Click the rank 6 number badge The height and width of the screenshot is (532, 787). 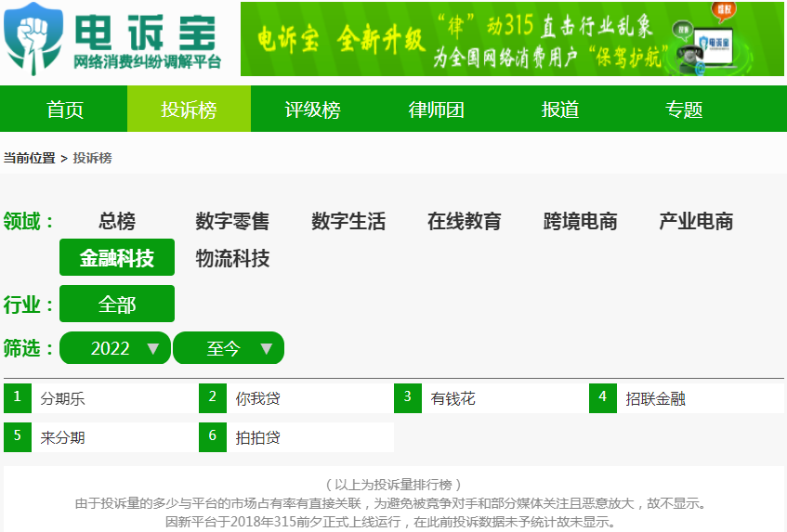[x=213, y=437]
